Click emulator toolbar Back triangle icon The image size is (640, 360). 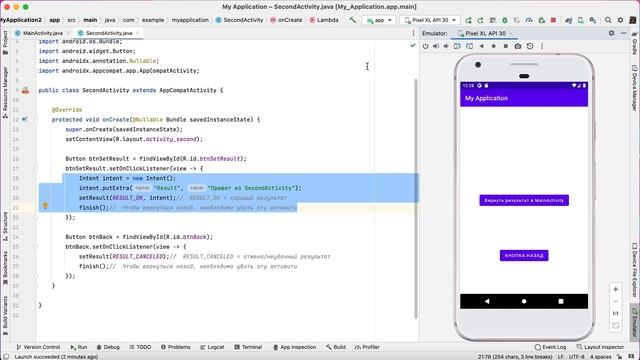tap(482, 46)
